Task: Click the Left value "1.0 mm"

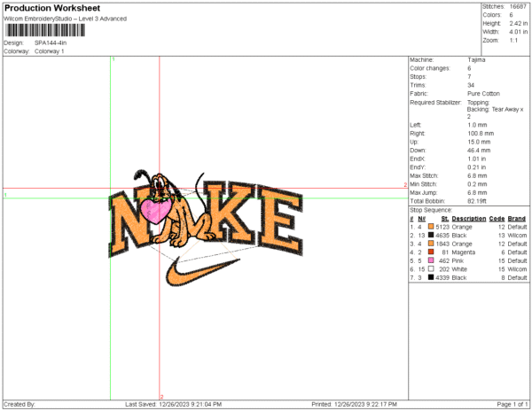Action: [477, 125]
